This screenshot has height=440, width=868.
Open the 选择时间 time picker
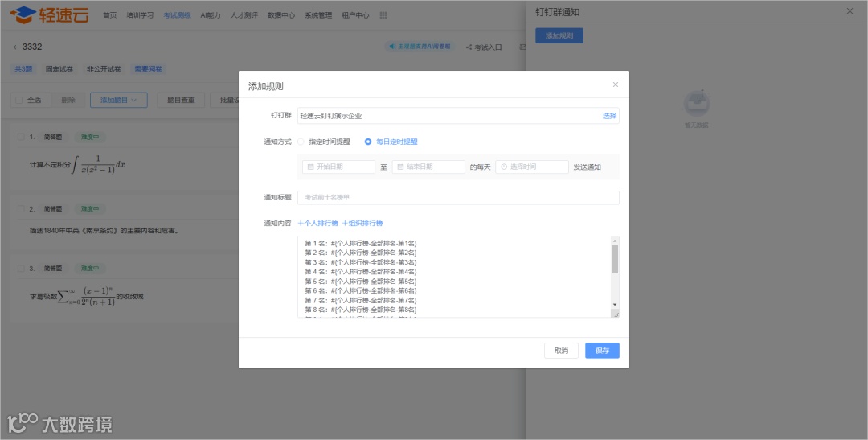[532, 167]
